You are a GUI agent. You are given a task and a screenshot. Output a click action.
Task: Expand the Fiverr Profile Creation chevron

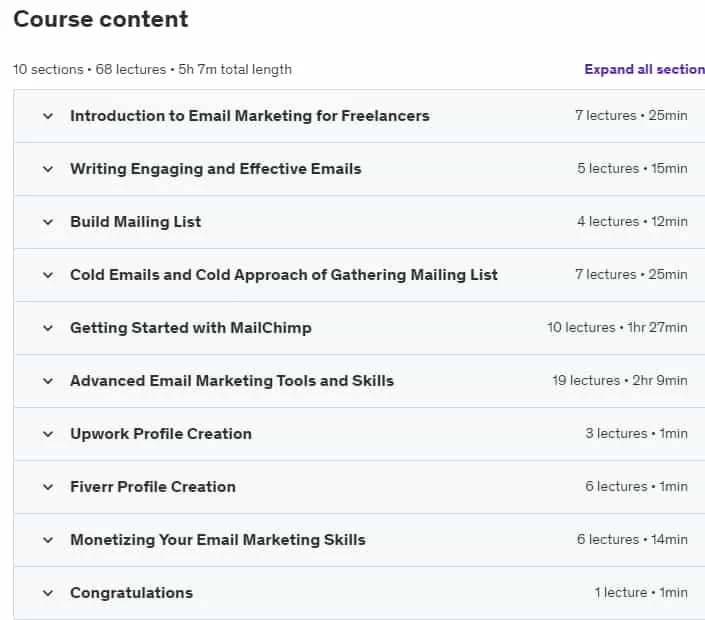coord(48,487)
